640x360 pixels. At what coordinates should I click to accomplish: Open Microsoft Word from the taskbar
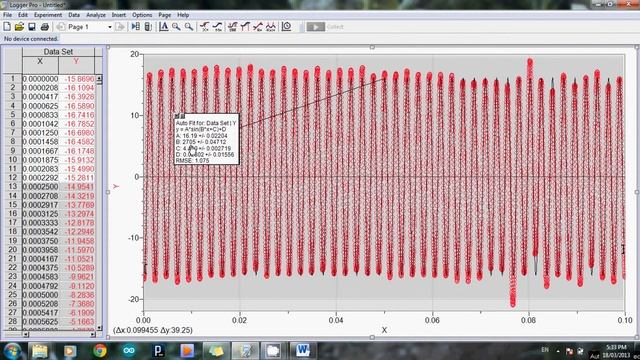302,351
